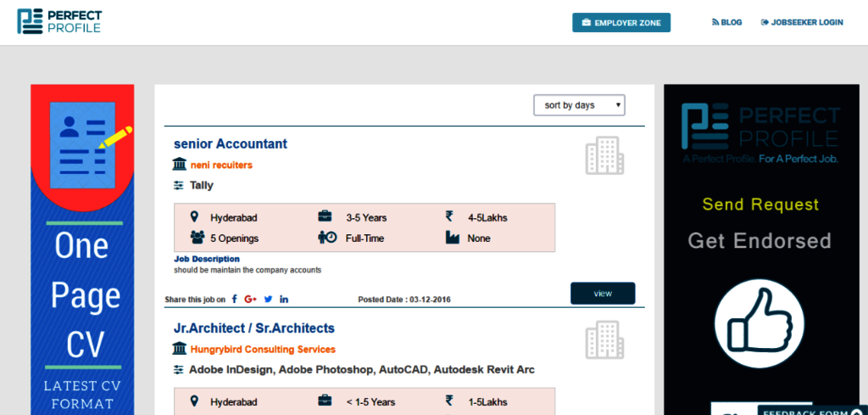This screenshot has height=415, width=868.
Task: Click the 1-5Lakhs salary text
Action: [487, 401]
